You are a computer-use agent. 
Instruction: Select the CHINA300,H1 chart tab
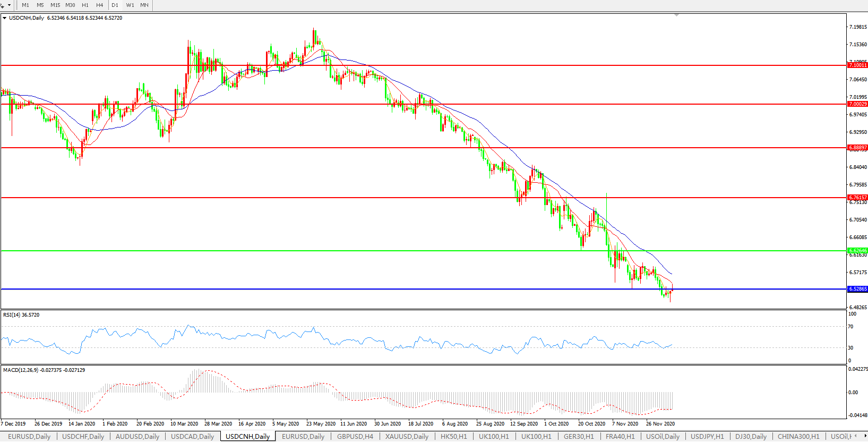point(798,437)
